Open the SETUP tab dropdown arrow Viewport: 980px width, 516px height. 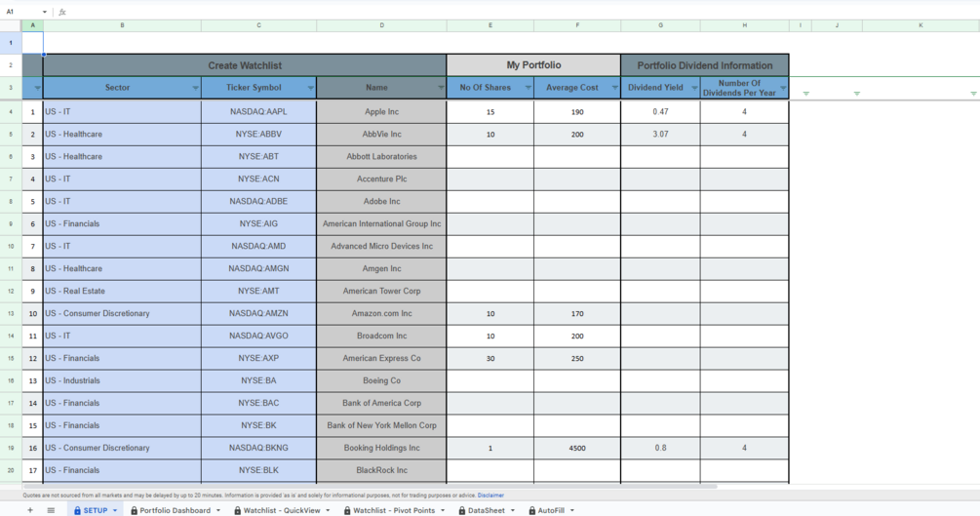click(x=115, y=510)
